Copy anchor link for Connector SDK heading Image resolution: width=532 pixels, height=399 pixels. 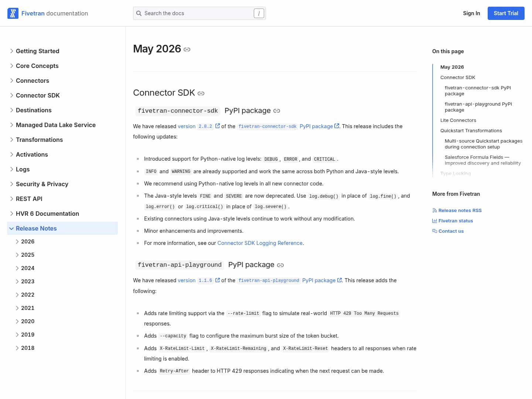(x=201, y=93)
